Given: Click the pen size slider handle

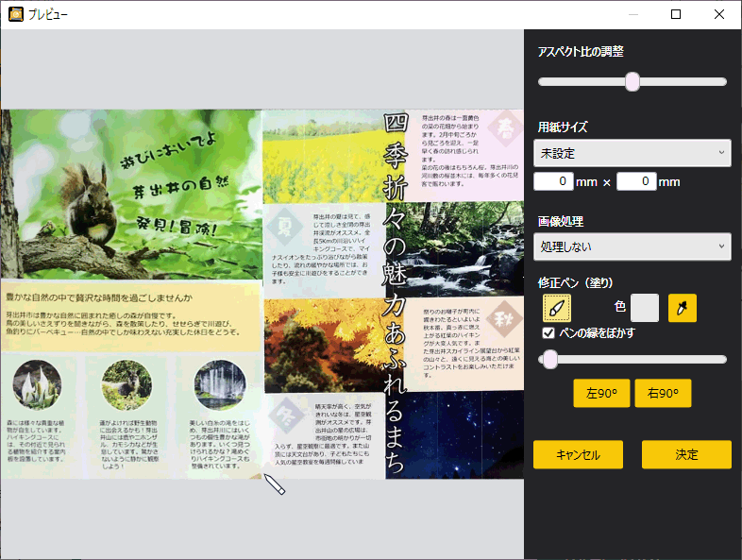Looking at the screenshot, I should coord(549,359).
